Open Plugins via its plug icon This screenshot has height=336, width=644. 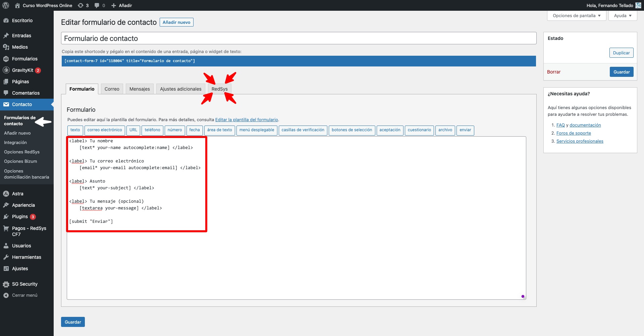point(6,217)
